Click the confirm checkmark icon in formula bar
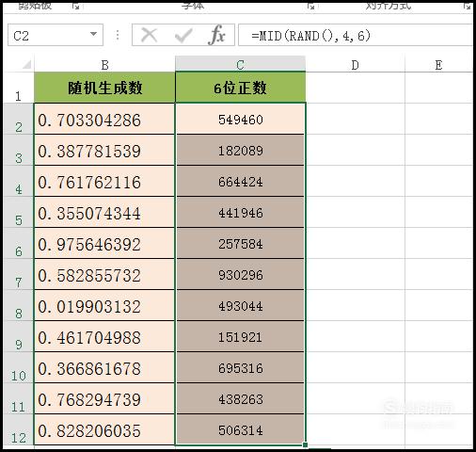Viewport: 476px width, 452px height. tap(183, 35)
